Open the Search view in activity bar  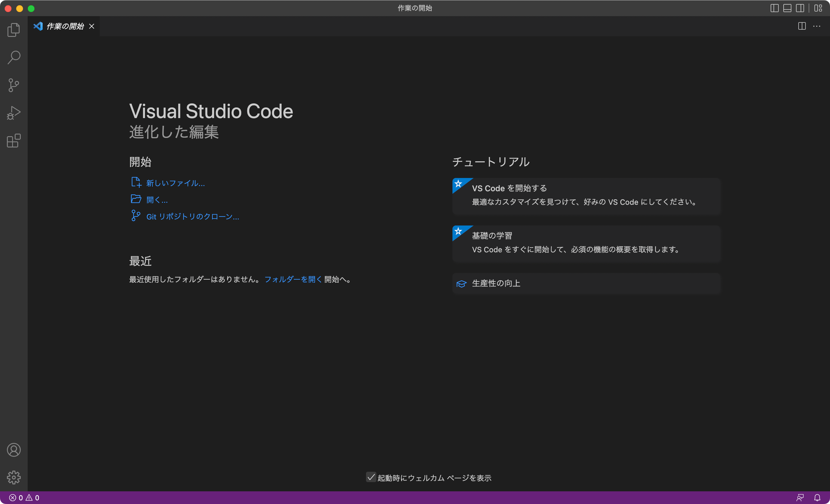coord(14,58)
